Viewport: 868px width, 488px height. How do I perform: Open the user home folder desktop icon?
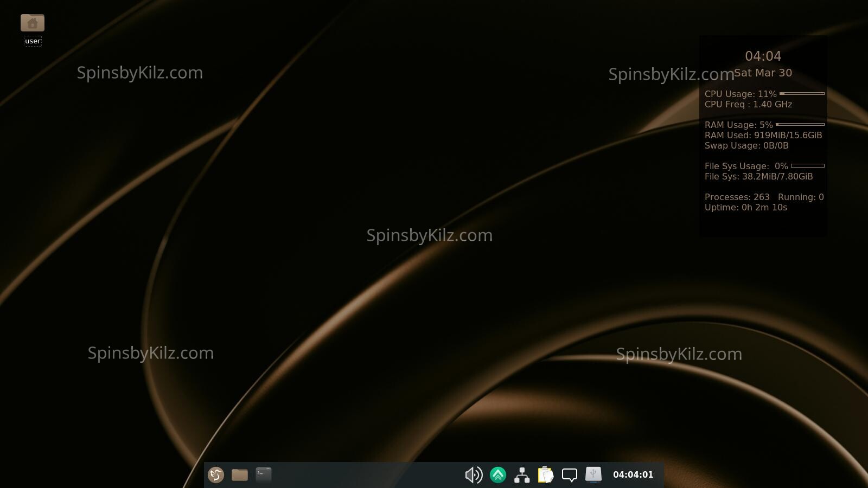[33, 23]
